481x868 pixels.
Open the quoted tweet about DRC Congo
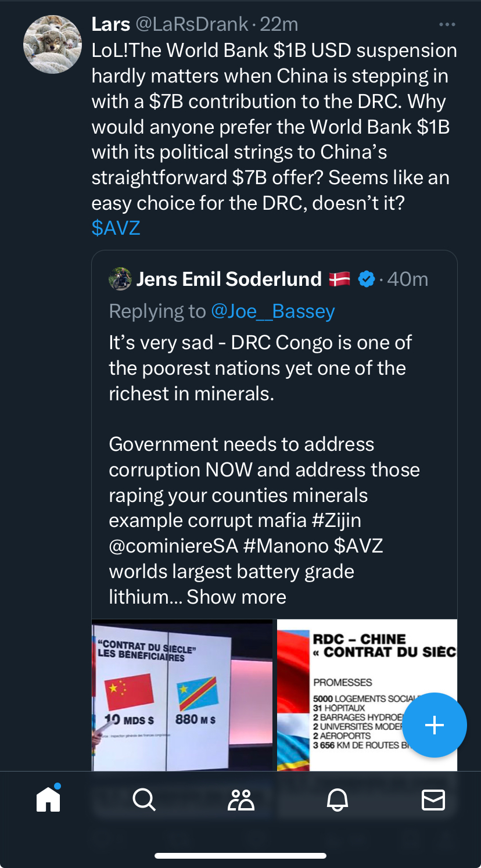click(261, 418)
